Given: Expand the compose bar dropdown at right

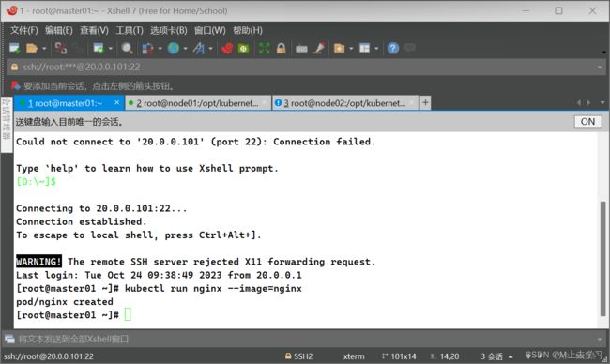Looking at the screenshot, I should click(600, 340).
